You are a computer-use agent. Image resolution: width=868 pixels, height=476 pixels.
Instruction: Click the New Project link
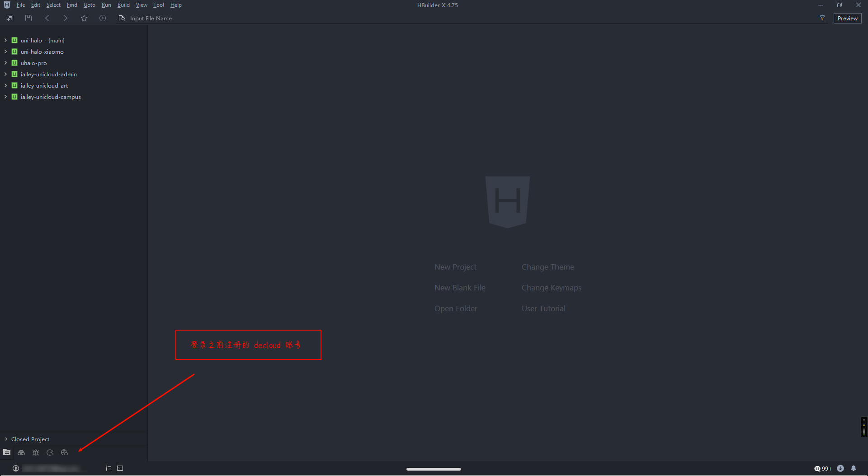[455, 267]
